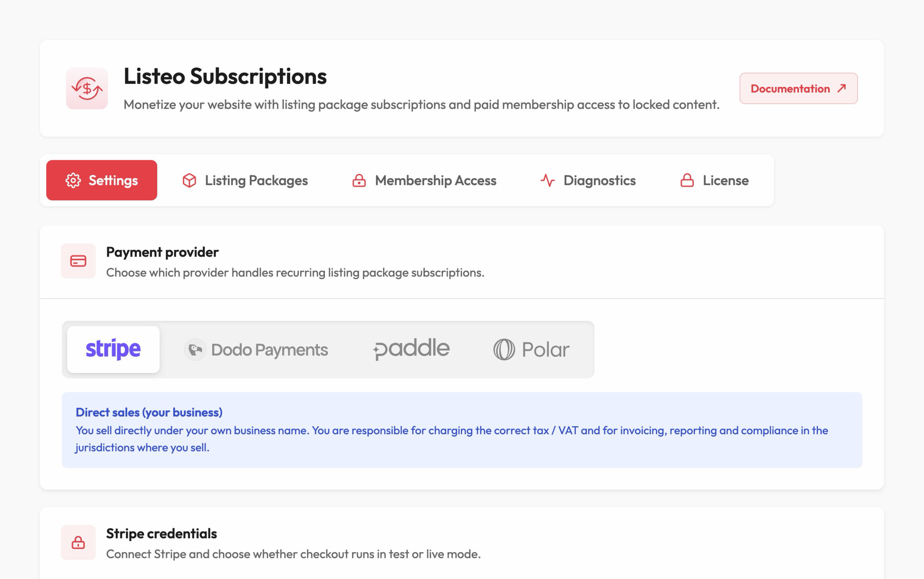Click the Direct sales info notice
This screenshot has width=924, height=579.
tap(462, 430)
